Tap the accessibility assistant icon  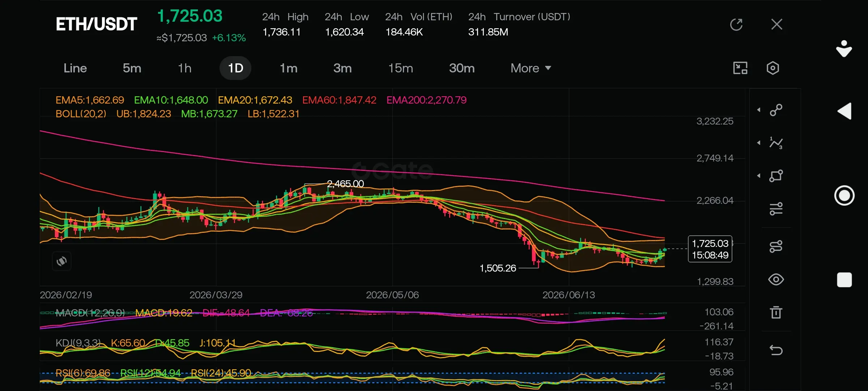coord(844,49)
